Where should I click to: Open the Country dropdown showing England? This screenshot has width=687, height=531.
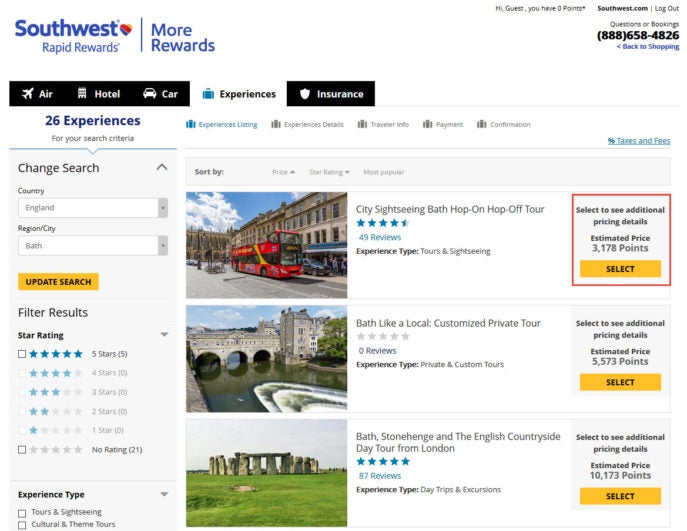click(x=93, y=208)
